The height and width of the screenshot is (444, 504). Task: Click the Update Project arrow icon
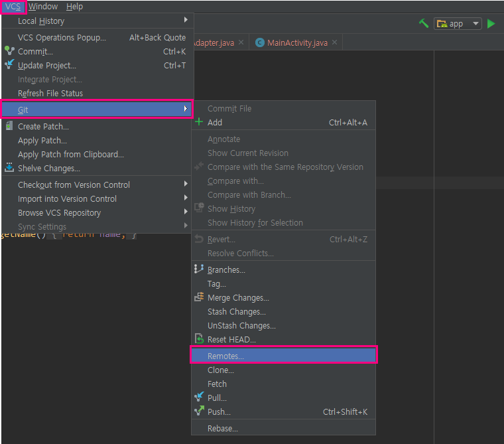tap(9, 64)
